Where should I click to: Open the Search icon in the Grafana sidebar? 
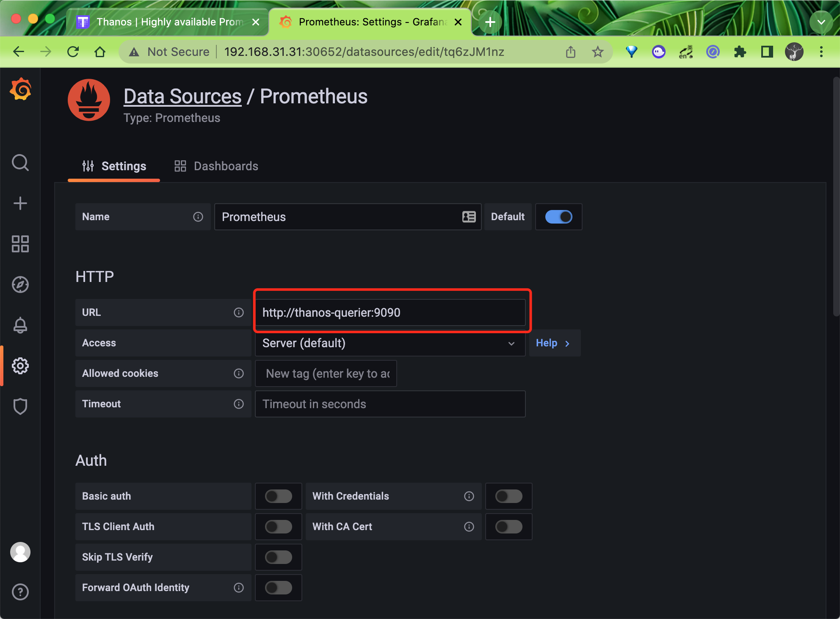click(20, 163)
